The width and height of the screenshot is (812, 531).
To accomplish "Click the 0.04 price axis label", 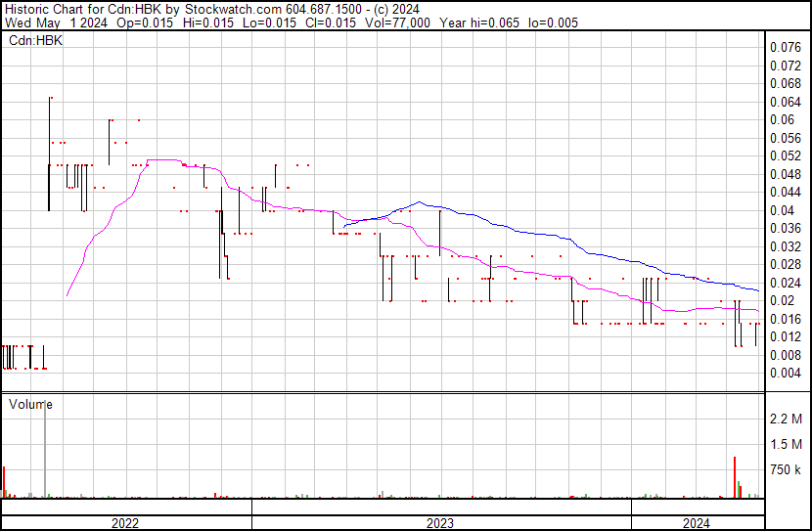I will (x=782, y=210).
